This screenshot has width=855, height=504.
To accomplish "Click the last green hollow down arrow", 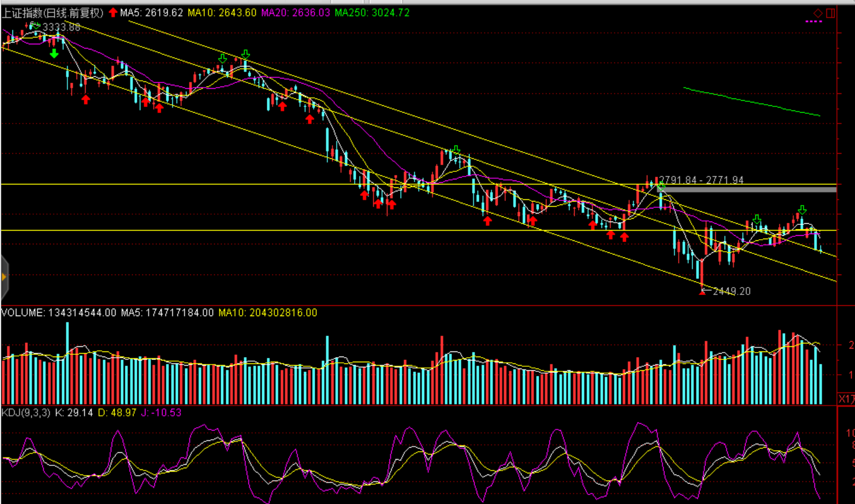I will [x=802, y=210].
